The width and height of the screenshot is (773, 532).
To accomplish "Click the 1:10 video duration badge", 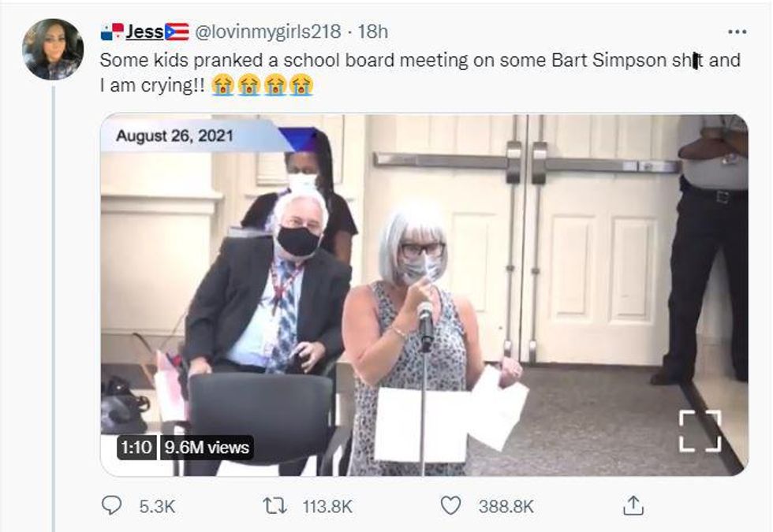I will (x=134, y=448).
